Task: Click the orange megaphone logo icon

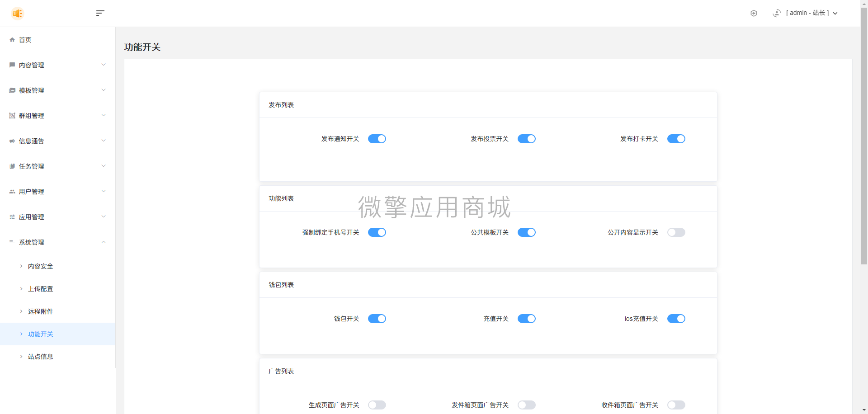Action: pos(18,14)
